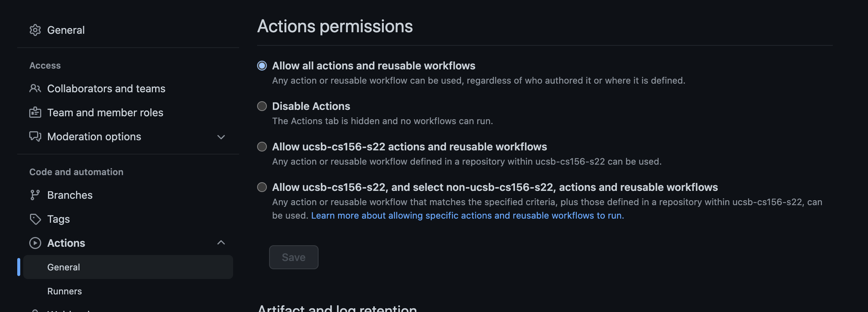Open the General item under Actions
868x312 pixels.
click(x=63, y=267)
